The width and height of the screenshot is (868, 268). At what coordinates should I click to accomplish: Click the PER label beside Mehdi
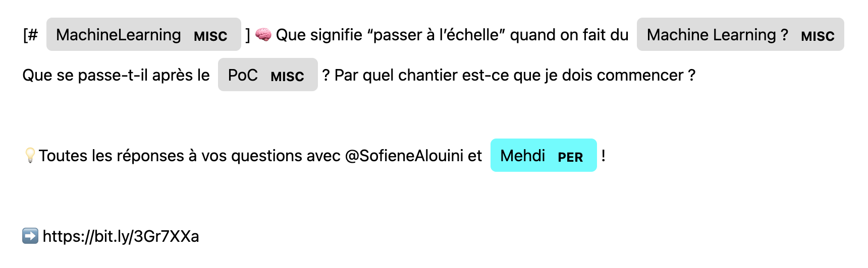click(x=570, y=157)
